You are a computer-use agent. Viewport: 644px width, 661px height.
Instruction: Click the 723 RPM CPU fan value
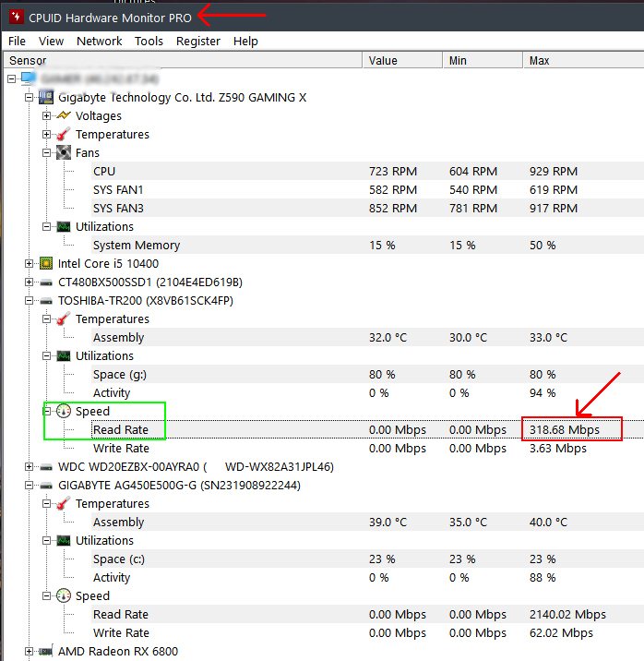pos(393,171)
